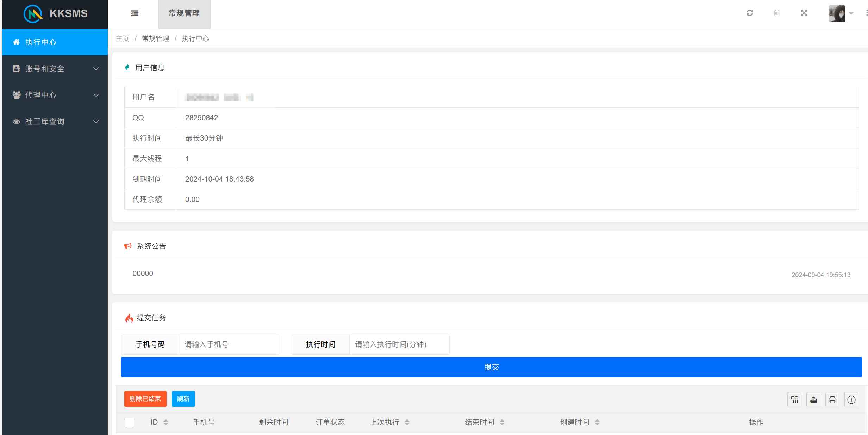Click the blue 提交 button

(491, 367)
